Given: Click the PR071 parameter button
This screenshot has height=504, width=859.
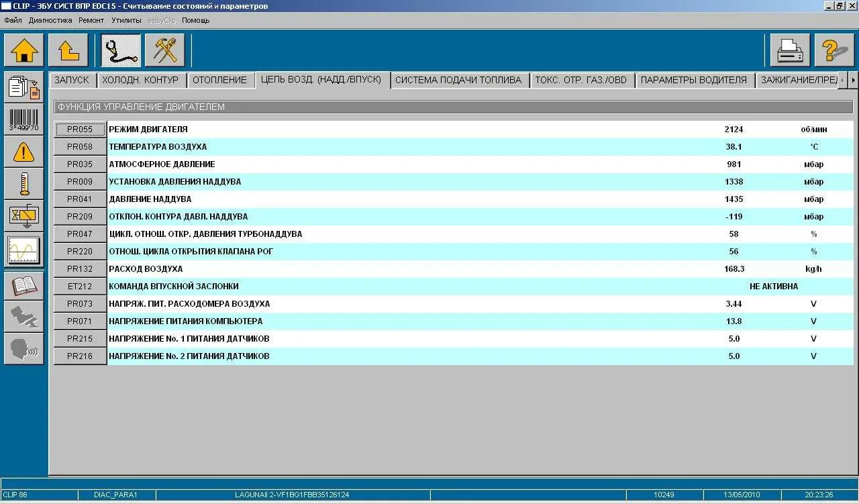Looking at the screenshot, I should point(80,321).
